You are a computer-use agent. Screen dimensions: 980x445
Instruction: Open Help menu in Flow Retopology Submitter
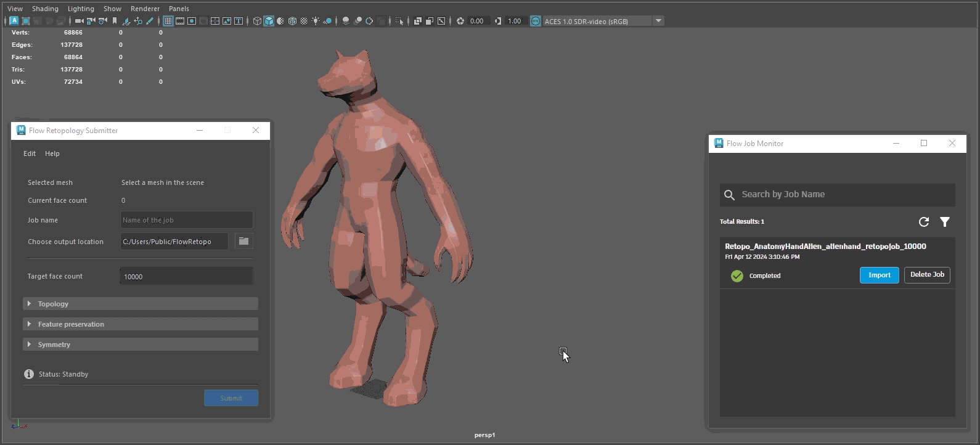point(52,153)
